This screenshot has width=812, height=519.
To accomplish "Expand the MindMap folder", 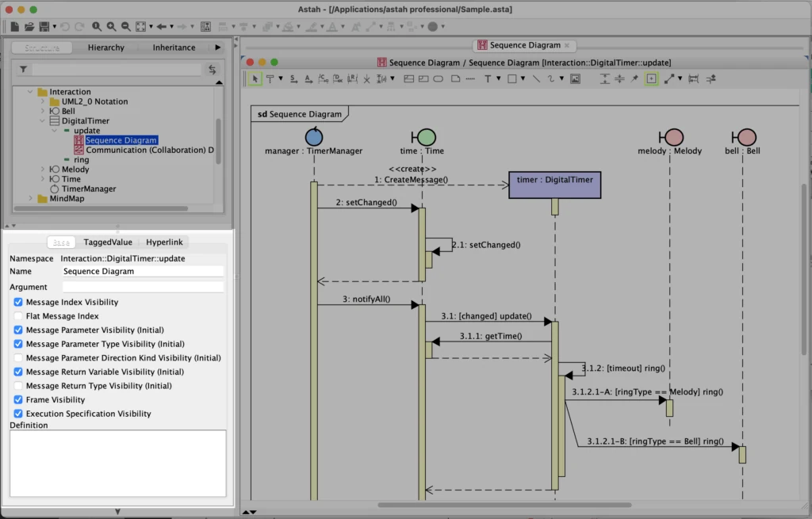I will [30, 199].
